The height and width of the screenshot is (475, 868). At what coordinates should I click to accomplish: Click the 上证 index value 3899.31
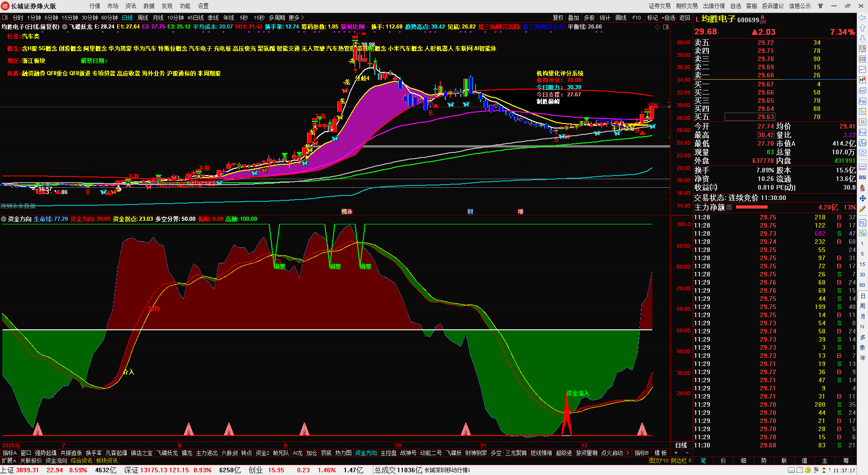(27, 470)
